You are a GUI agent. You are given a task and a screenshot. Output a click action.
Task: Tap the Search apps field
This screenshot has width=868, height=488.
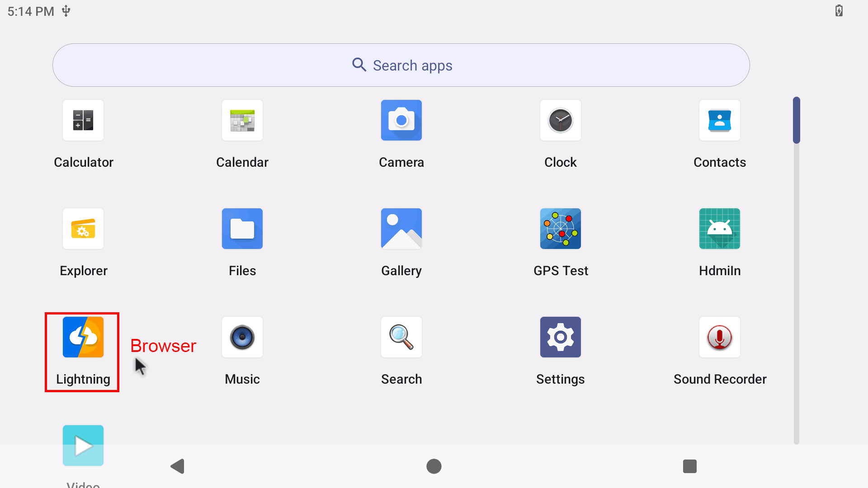click(401, 65)
